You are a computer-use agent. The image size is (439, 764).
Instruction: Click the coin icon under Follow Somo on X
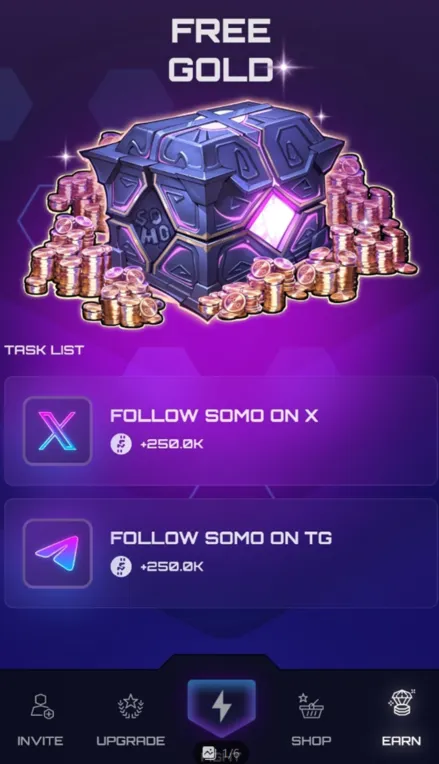pos(121,444)
